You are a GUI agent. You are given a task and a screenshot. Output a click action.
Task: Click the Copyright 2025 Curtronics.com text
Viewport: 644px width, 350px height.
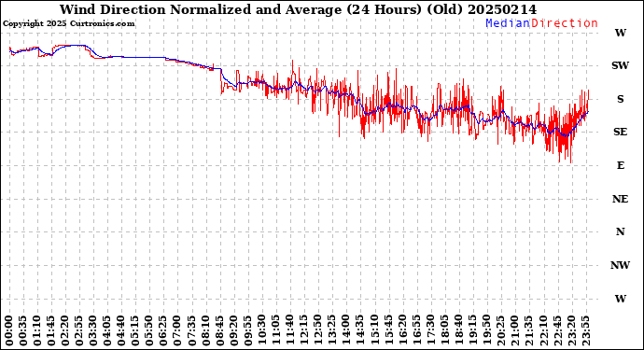point(68,24)
